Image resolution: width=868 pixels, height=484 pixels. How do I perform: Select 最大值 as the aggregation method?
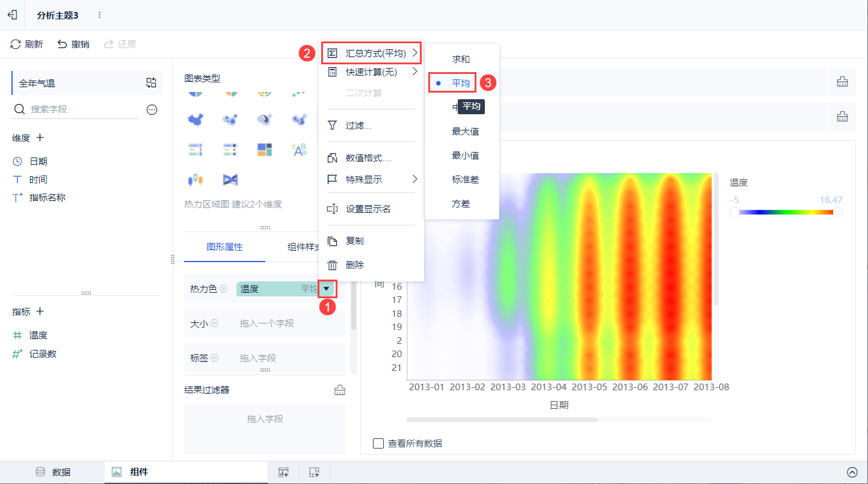pyautogui.click(x=466, y=132)
